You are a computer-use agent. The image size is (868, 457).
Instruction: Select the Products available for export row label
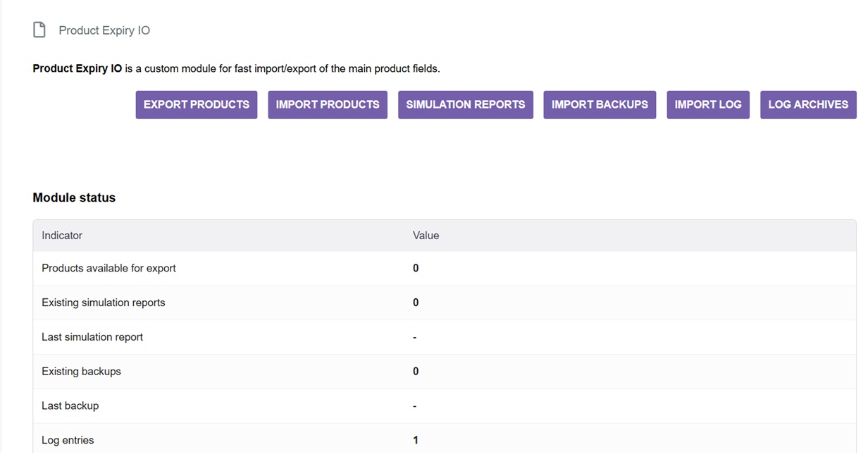(108, 268)
